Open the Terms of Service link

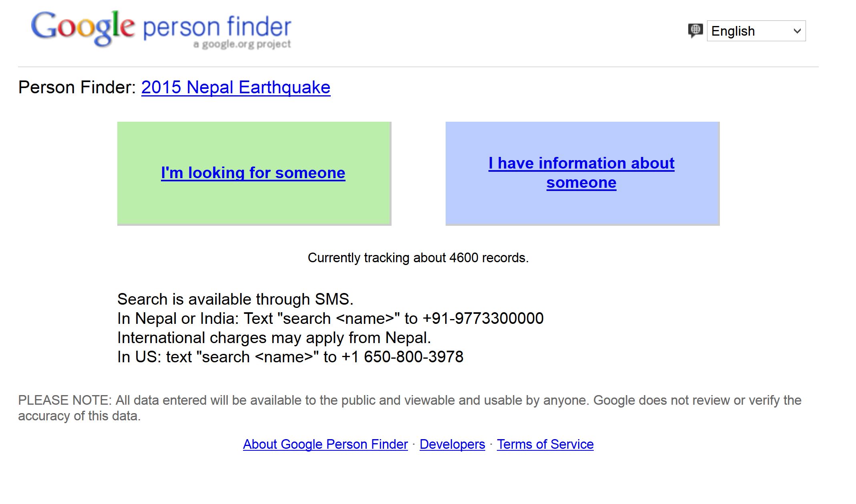(545, 444)
